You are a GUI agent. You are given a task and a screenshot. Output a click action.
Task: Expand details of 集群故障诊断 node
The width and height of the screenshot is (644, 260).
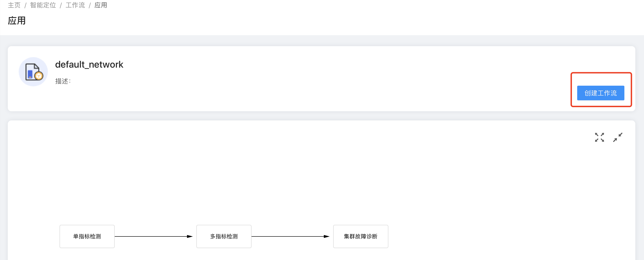click(361, 236)
